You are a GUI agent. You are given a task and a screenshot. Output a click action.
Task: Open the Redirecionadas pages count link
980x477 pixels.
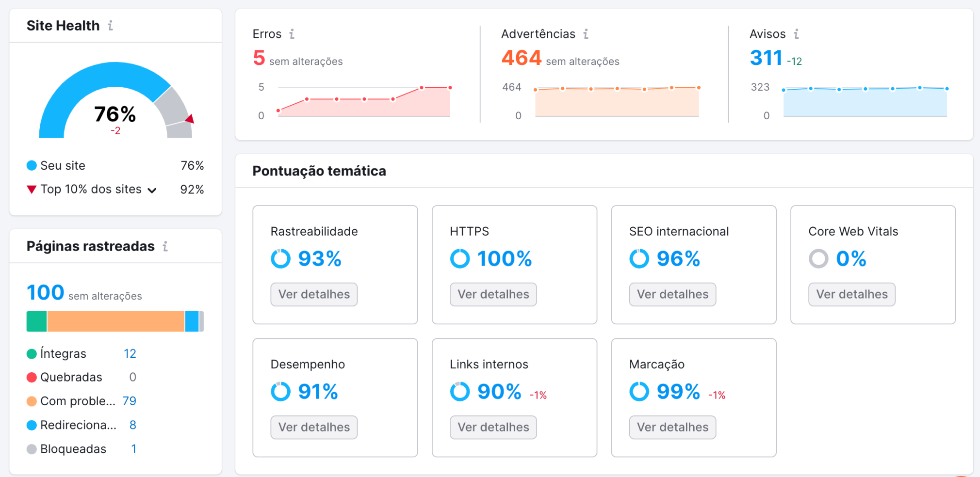(x=132, y=425)
